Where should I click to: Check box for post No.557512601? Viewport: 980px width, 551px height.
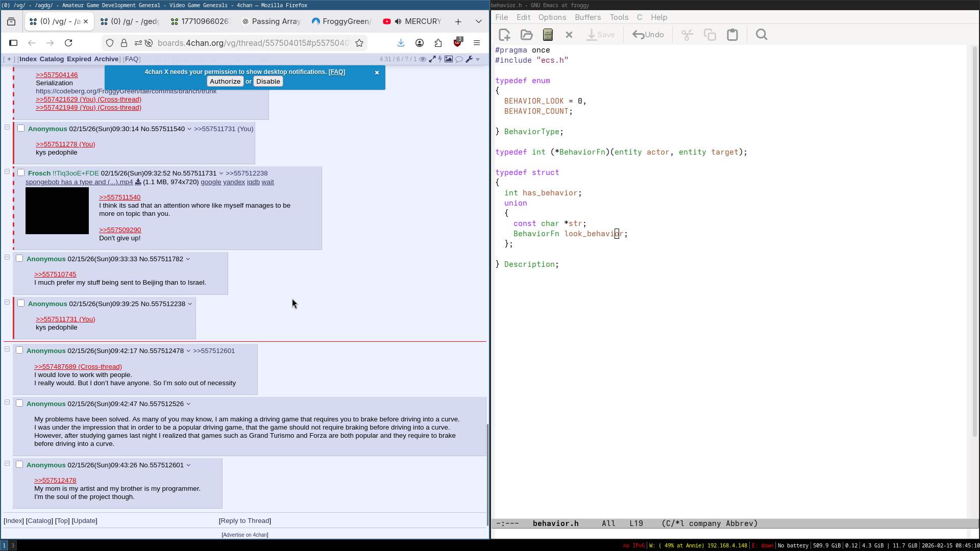(x=19, y=464)
